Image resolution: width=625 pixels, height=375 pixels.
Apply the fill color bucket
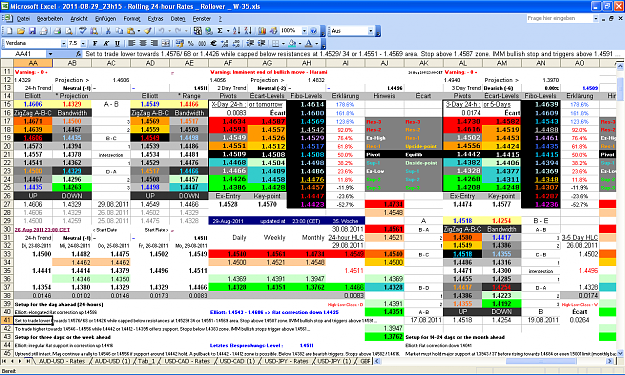tap(292, 43)
